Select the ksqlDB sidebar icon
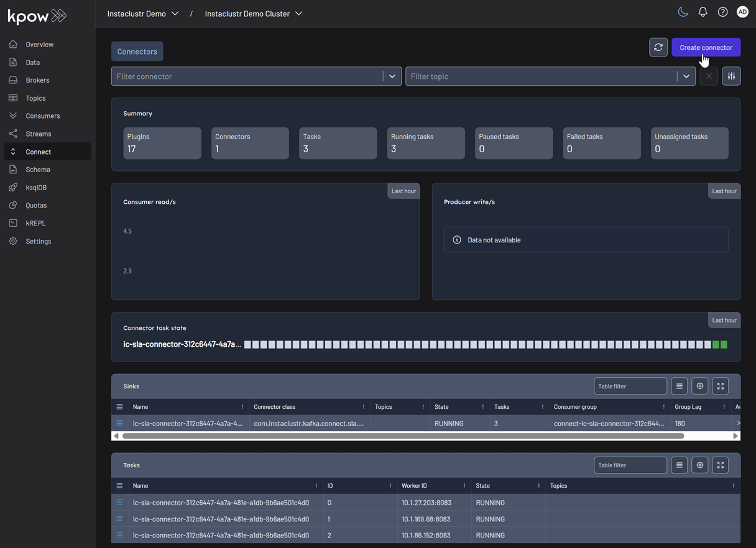 click(14, 187)
